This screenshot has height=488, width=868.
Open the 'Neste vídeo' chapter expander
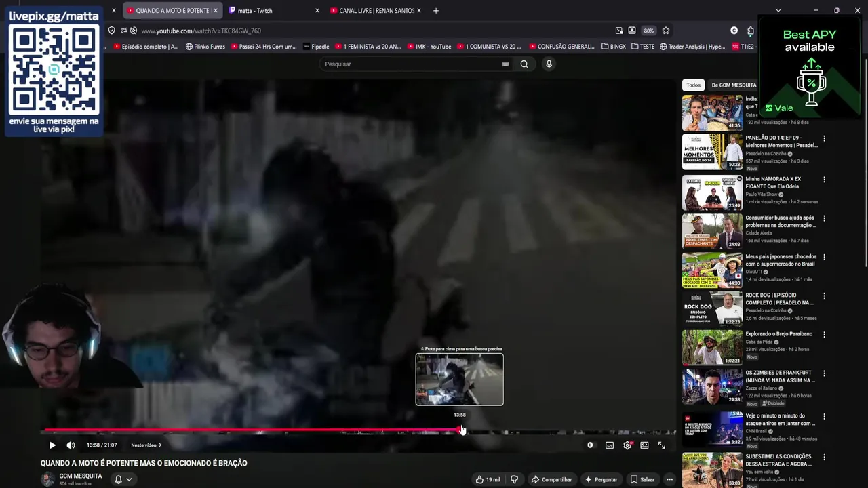point(146,445)
